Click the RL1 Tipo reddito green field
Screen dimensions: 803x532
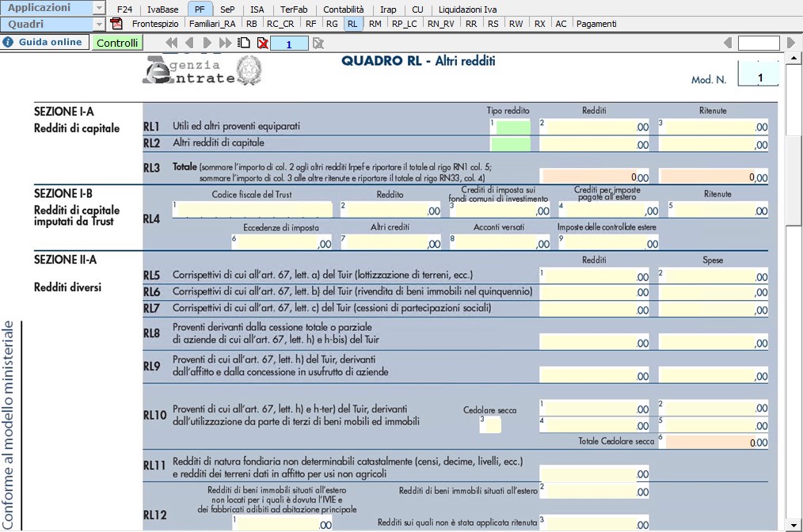pos(513,127)
